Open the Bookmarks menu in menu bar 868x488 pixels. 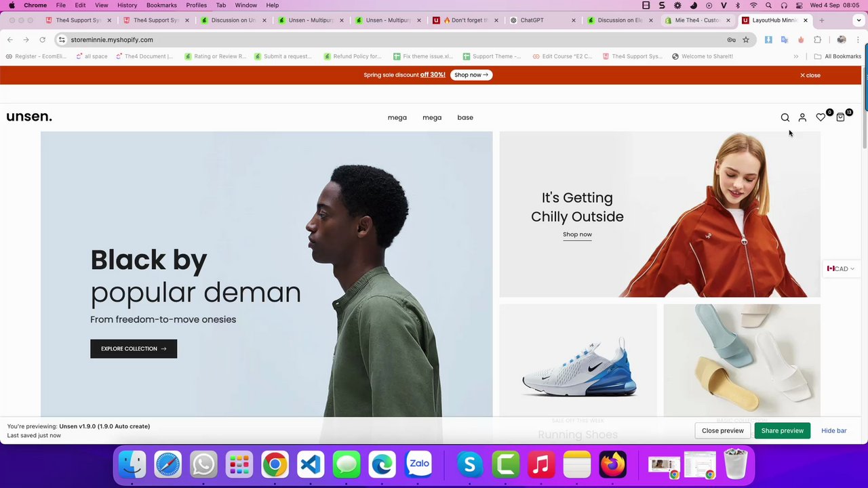[x=161, y=5]
